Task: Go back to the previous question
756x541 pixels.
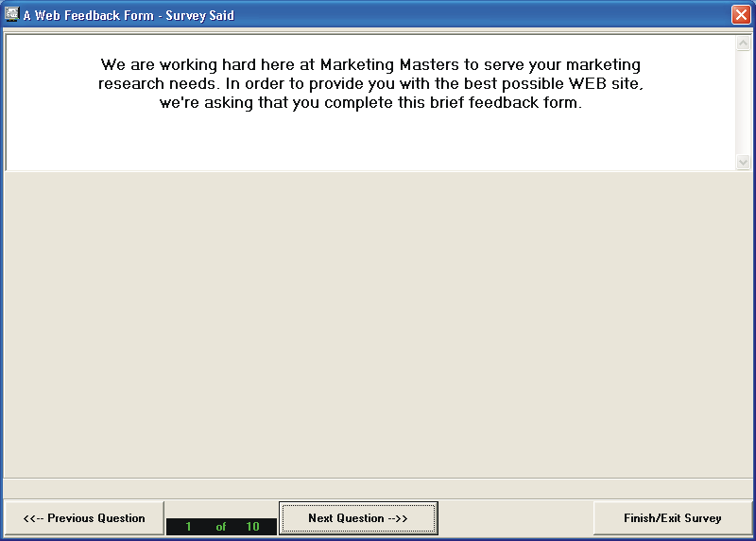Action: click(x=84, y=518)
